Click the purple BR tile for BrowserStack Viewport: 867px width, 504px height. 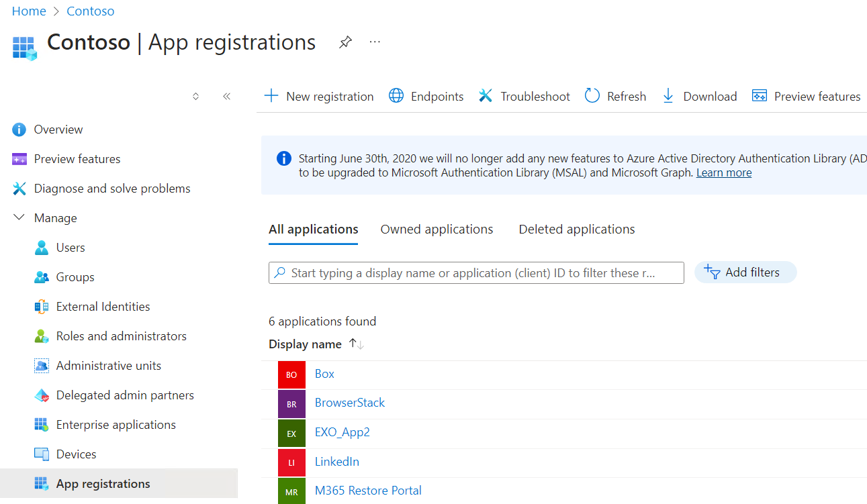(291, 404)
